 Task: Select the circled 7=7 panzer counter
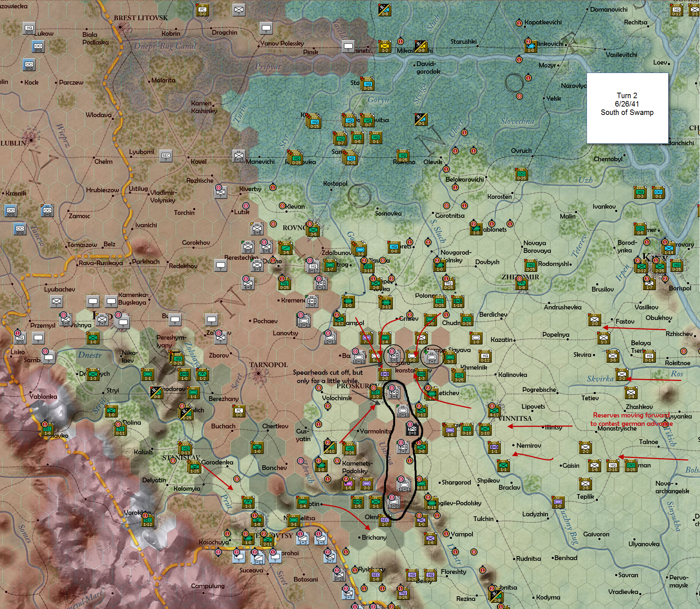click(x=432, y=357)
